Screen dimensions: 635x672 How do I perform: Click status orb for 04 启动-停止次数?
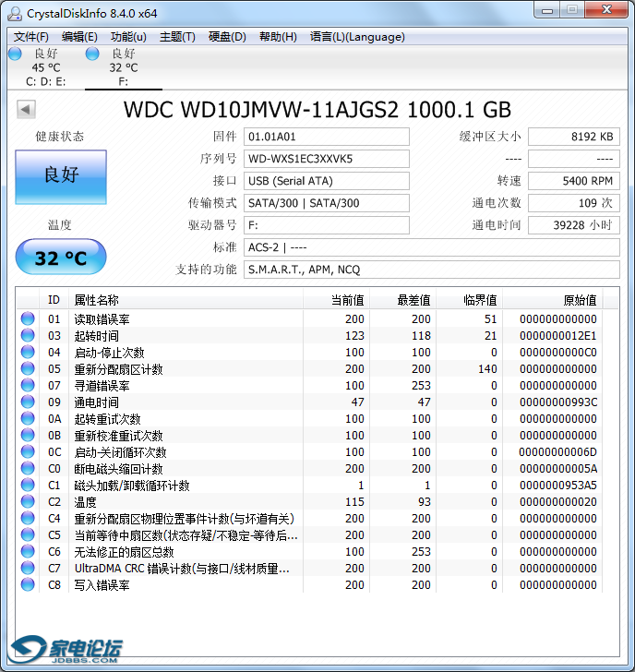tap(28, 352)
